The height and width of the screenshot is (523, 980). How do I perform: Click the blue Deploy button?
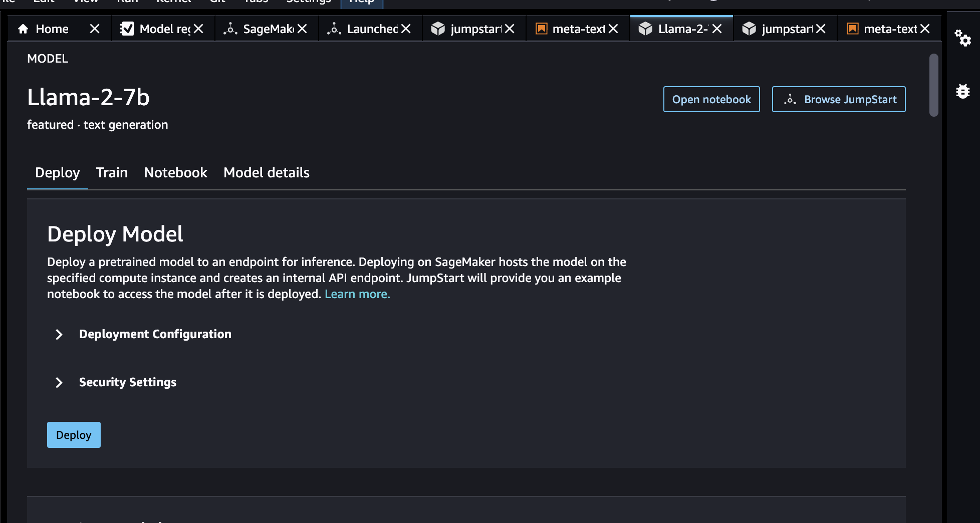74,435
